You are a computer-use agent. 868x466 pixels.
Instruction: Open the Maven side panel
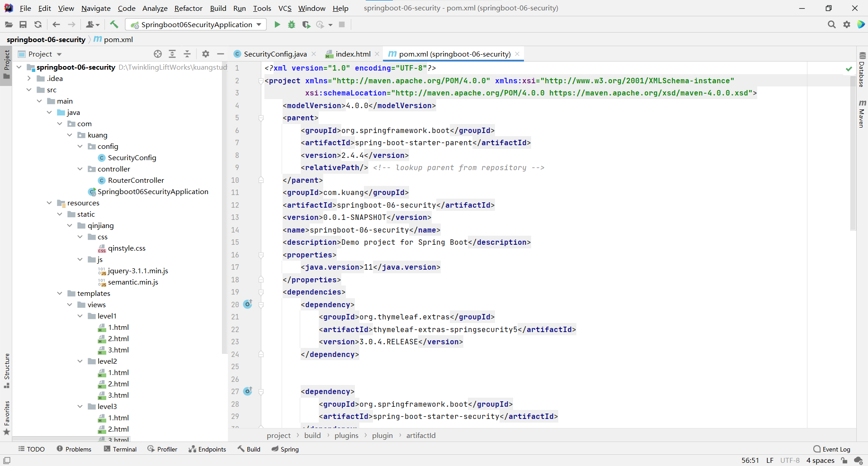(x=862, y=114)
